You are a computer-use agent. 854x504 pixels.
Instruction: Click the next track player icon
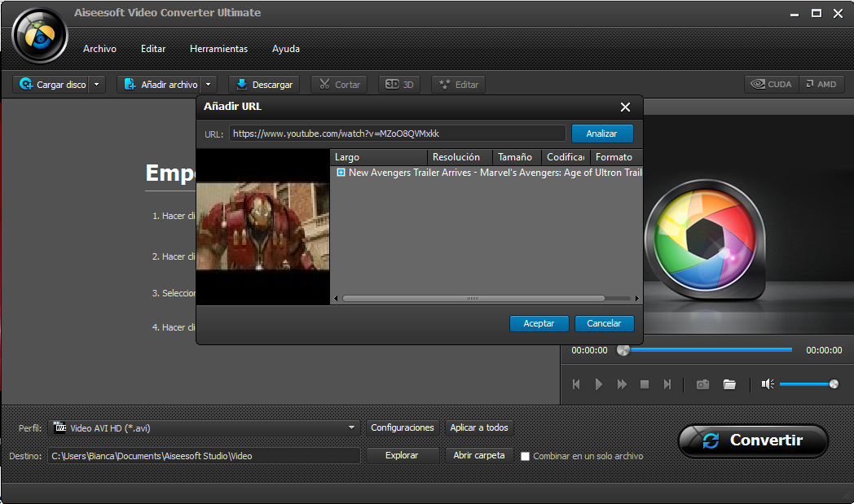[667, 384]
